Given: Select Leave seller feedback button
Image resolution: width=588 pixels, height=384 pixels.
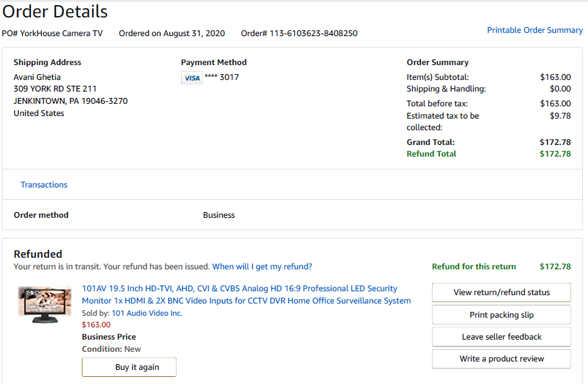Looking at the screenshot, I should click(x=501, y=337).
